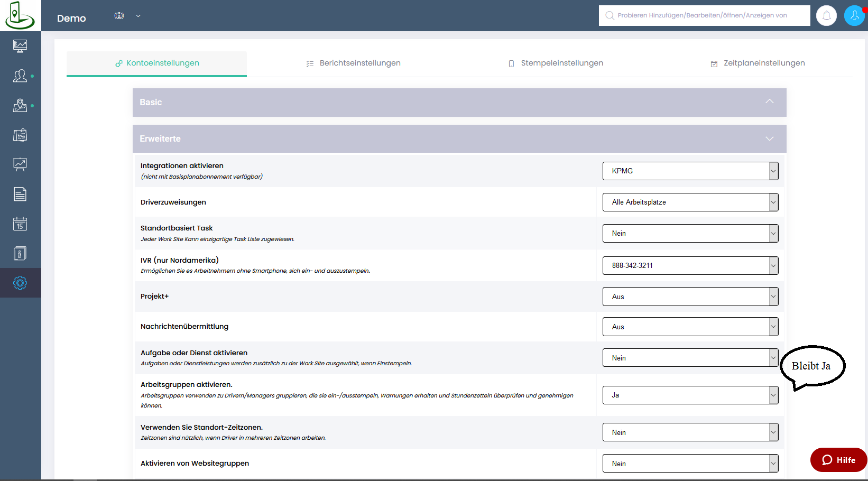Screen dimensions: 868x481
Task: Switch to Berichtseinstellungen tab
Action: click(353, 63)
